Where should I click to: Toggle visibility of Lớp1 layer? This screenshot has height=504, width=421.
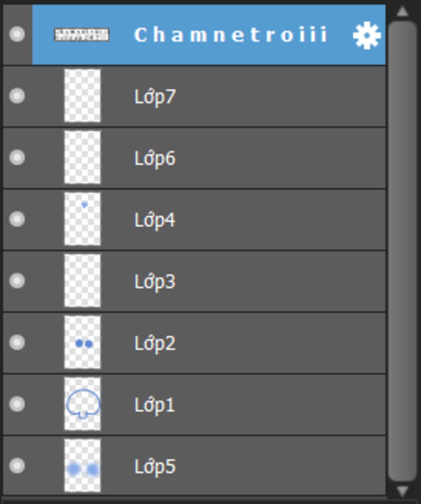tap(17, 404)
